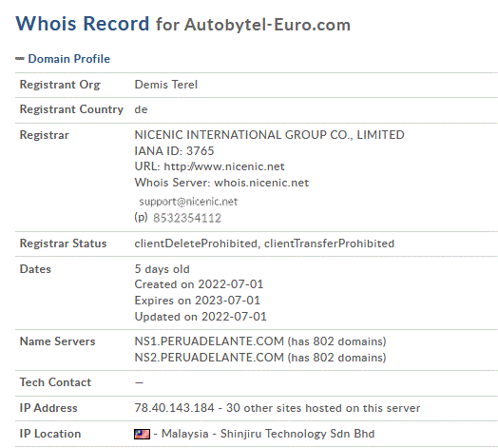Open the 30 other sites hosted link

coord(323,408)
